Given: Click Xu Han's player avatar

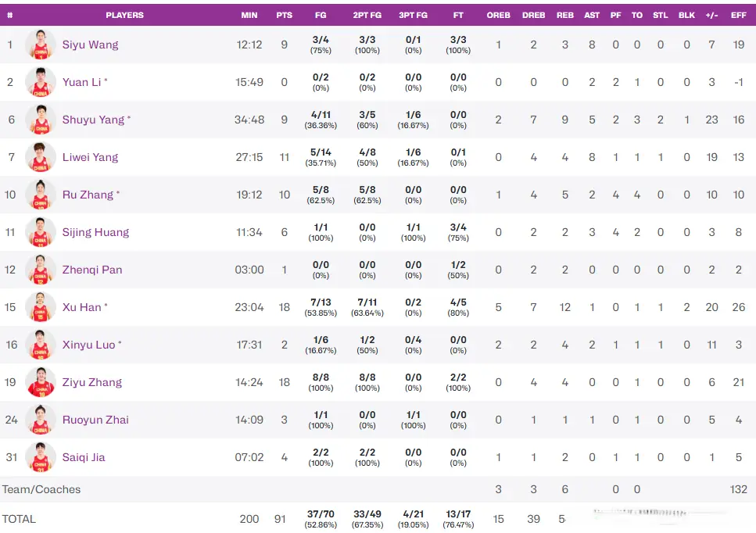Looking at the screenshot, I should [40, 307].
